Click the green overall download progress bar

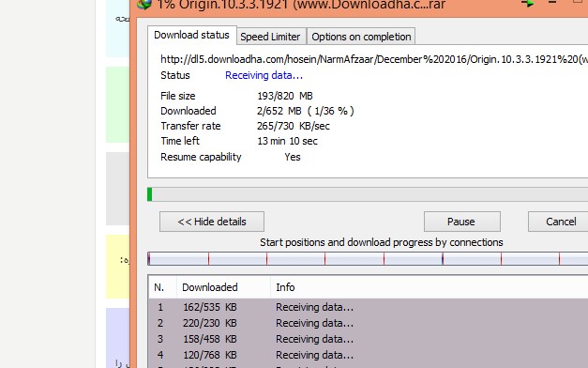368,194
